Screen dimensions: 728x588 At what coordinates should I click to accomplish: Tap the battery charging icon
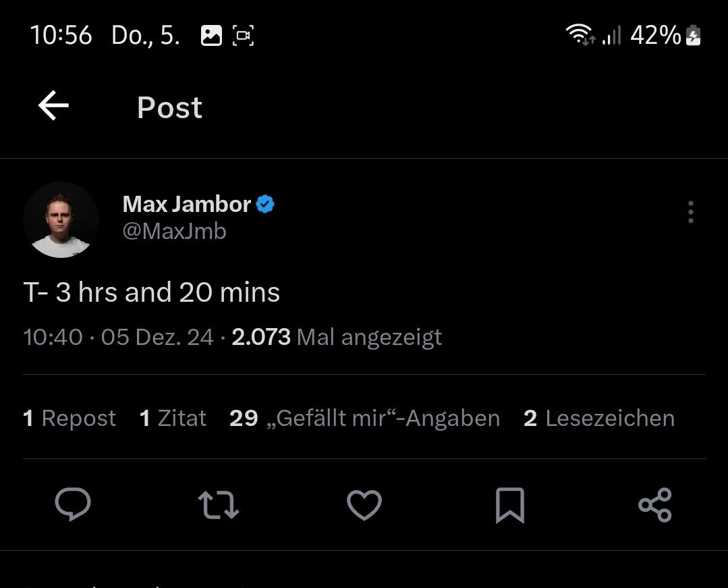pyautogui.click(x=693, y=35)
